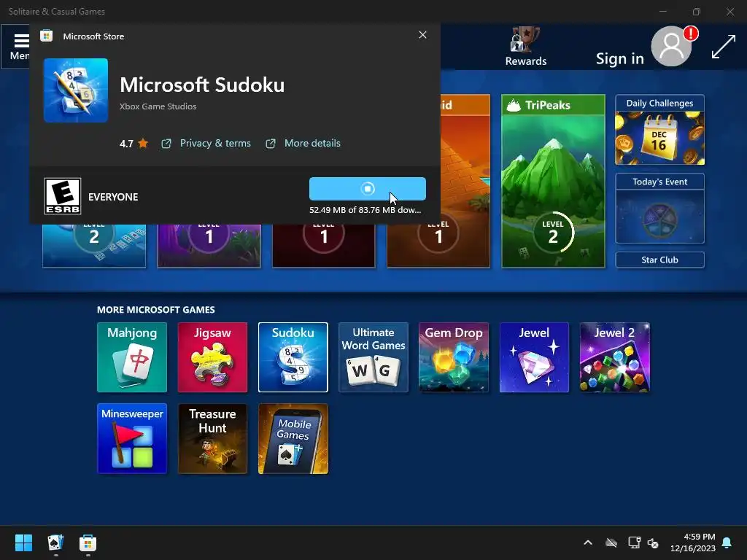Stop the Sudoku download in progress
This screenshot has height=560, width=747.
(368, 189)
